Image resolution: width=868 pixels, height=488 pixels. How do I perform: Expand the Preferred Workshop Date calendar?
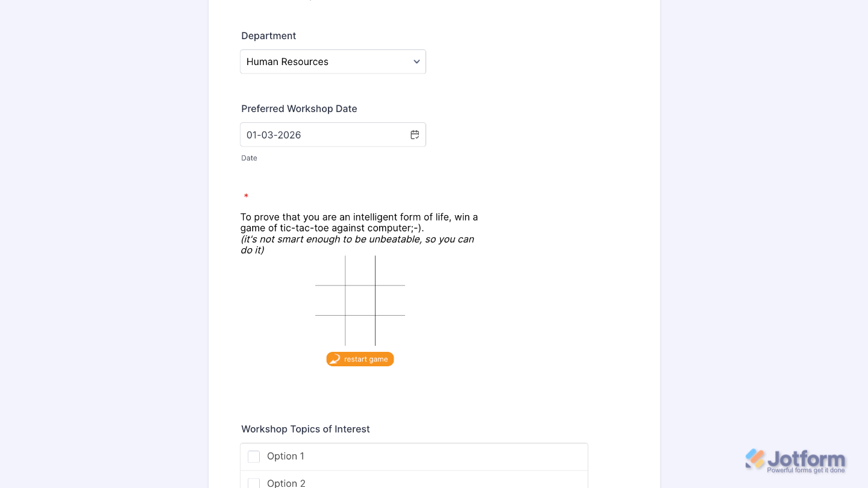(x=415, y=134)
